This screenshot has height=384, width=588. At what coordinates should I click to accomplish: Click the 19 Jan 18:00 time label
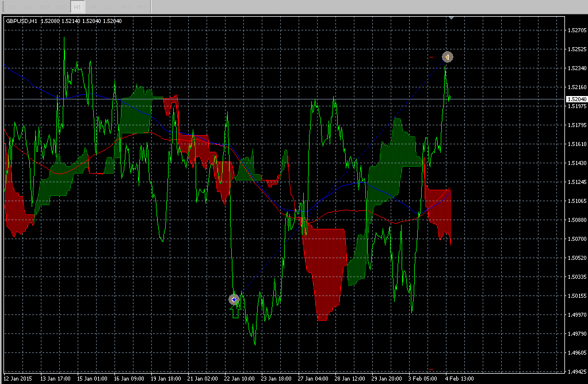tap(165, 379)
